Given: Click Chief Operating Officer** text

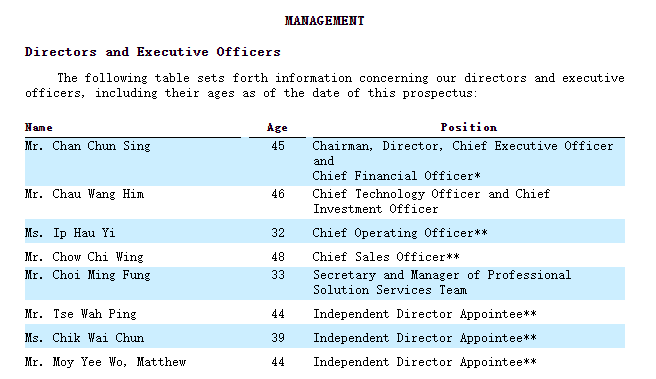Looking at the screenshot, I should [400, 233].
